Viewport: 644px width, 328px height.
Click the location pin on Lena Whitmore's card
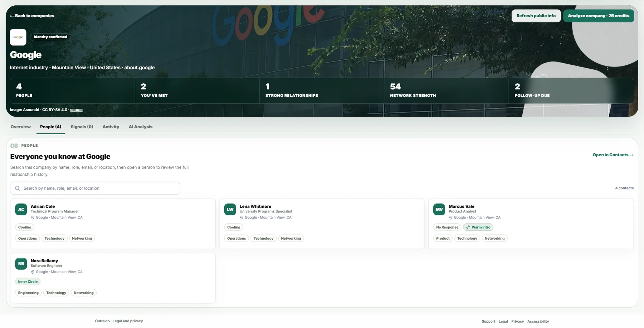(x=241, y=217)
